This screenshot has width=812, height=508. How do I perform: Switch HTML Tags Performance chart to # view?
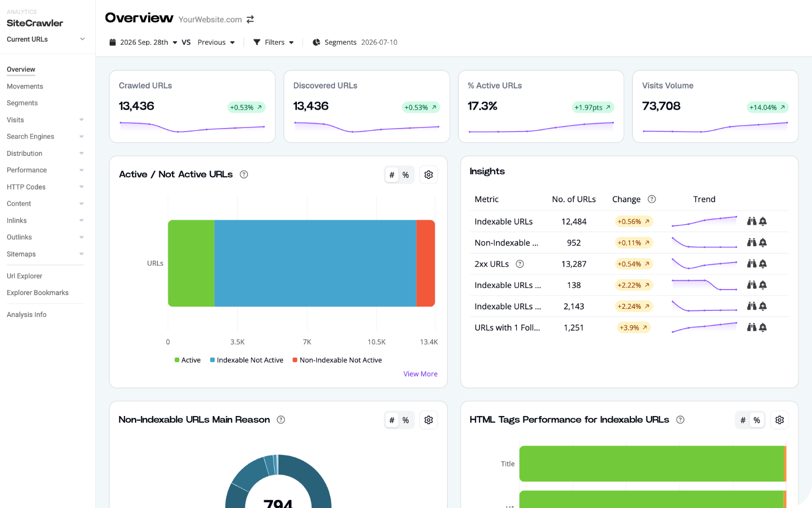coord(743,420)
